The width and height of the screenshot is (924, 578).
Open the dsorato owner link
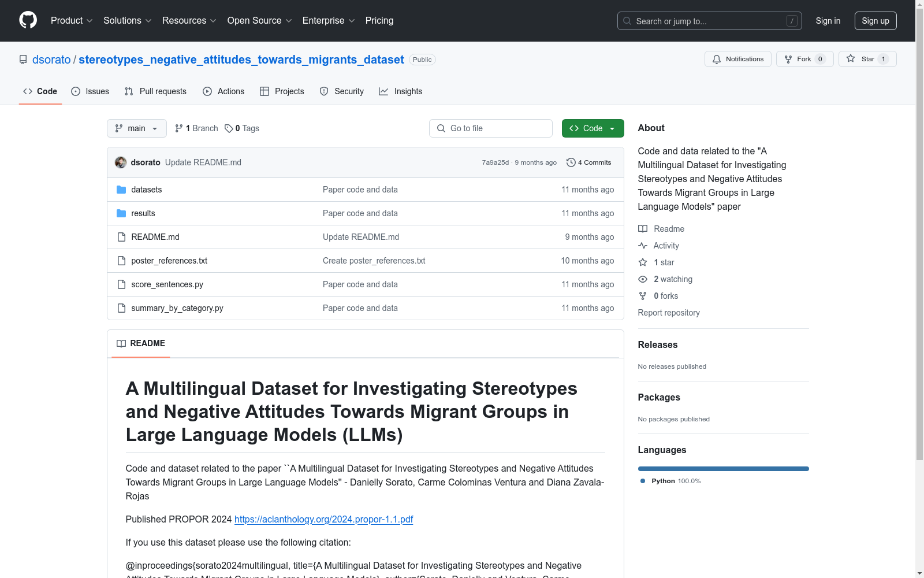pos(51,60)
